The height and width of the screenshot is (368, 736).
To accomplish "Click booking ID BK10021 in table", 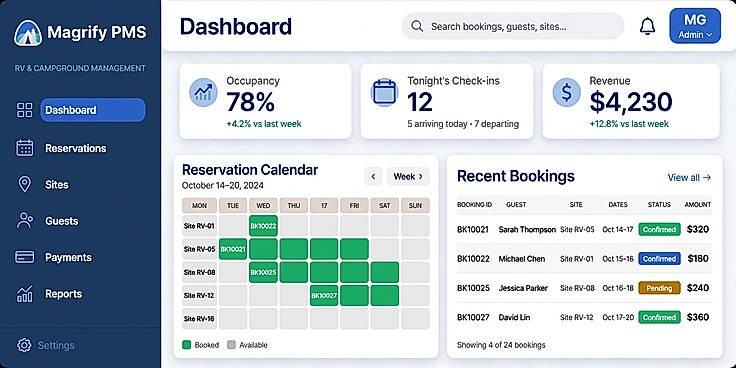I will (x=473, y=230).
